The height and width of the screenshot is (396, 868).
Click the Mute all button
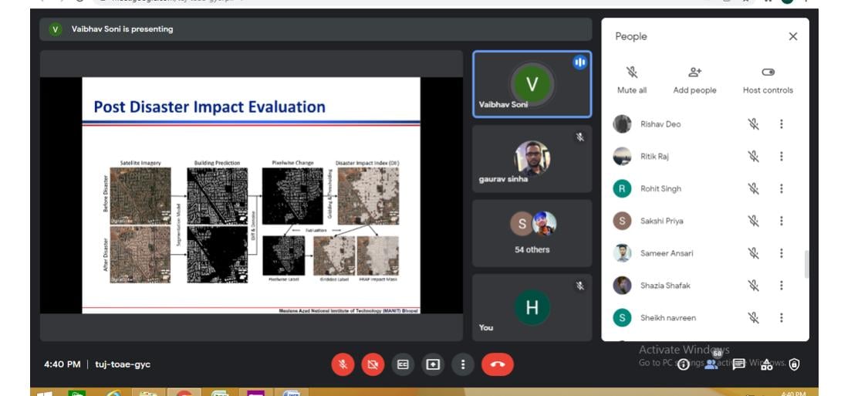tap(632, 80)
